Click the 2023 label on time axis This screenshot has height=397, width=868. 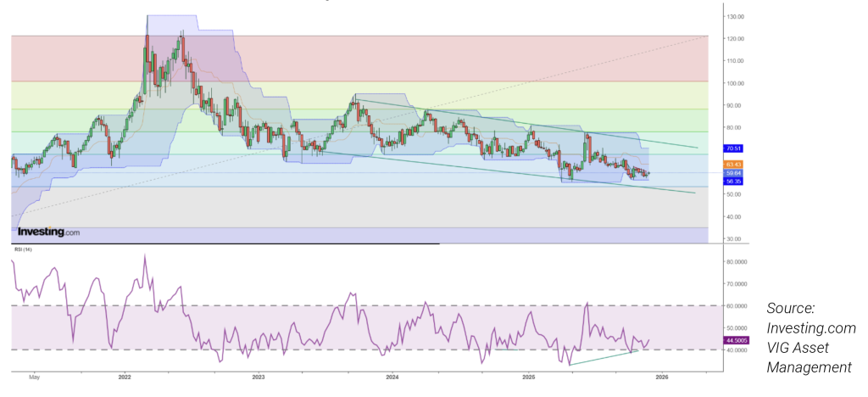[259, 375]
